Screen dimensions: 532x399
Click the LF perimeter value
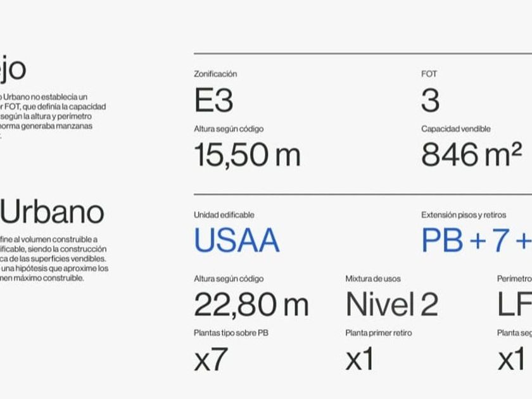[514, 305]
